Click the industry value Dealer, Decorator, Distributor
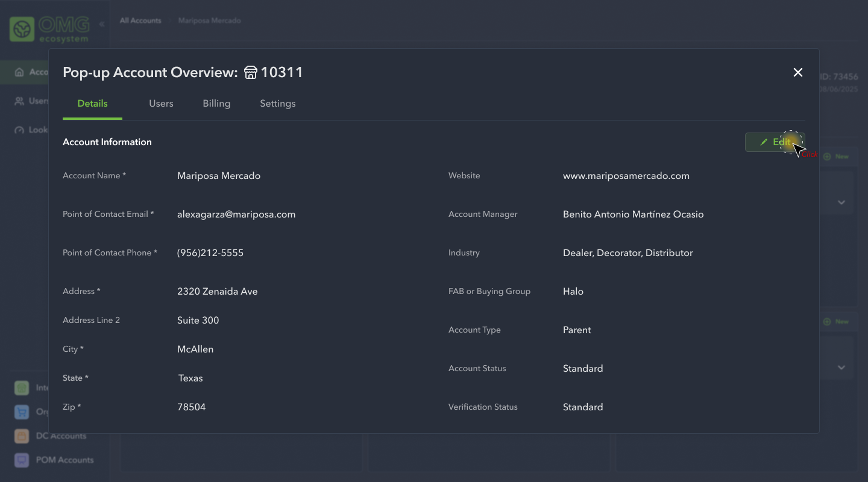Viewport: 868px width, 482px height. 628,253
